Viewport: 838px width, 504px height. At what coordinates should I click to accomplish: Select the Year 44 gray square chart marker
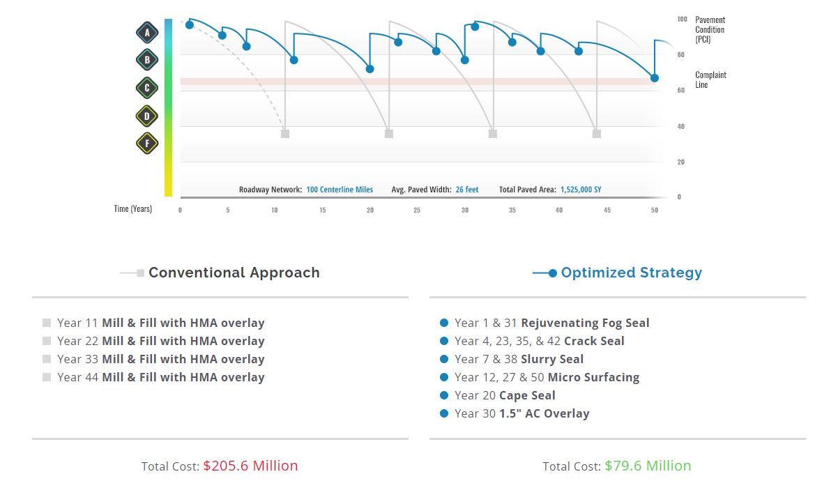click(597, 134)
